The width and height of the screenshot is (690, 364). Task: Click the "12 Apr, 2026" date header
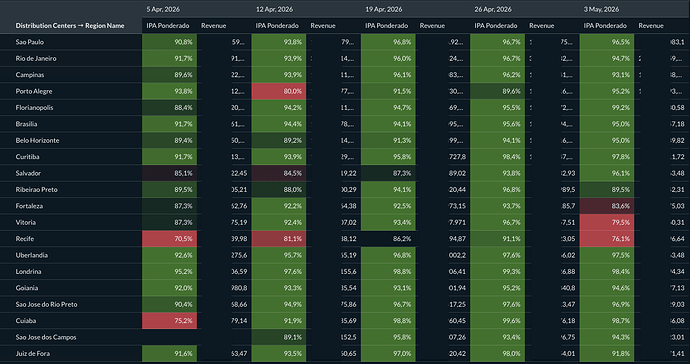(x=274, y=9)
